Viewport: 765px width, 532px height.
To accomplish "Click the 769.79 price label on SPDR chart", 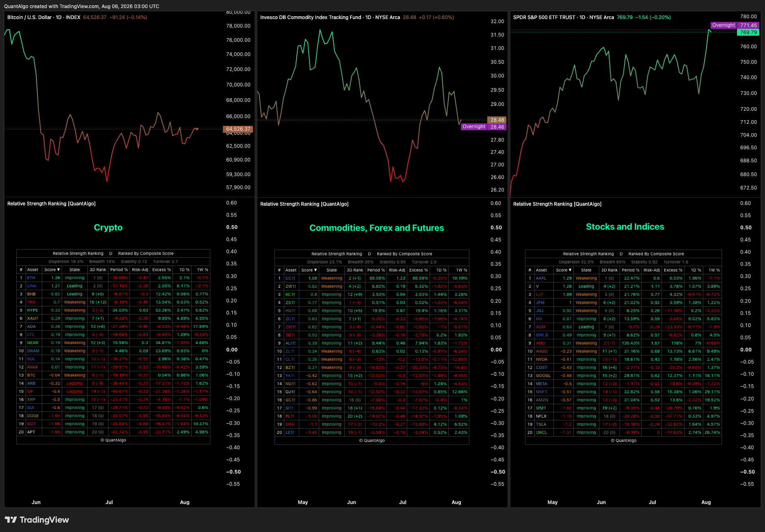I will pos(748,32).
